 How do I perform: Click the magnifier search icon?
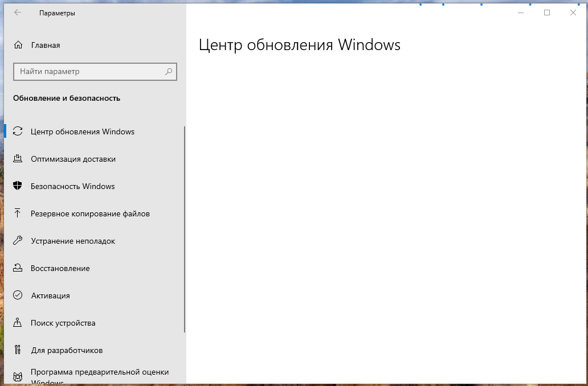point(169,72)
